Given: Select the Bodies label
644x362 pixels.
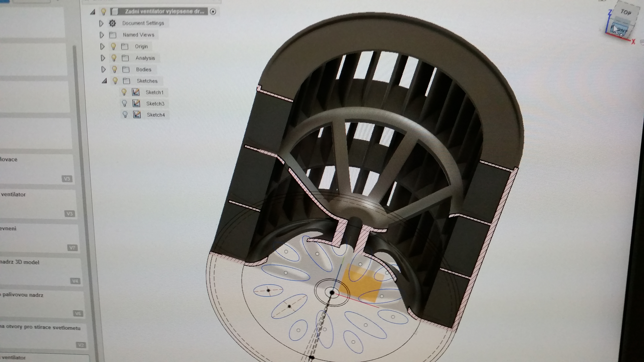Looking at the screenshot, I should [144, 69].
